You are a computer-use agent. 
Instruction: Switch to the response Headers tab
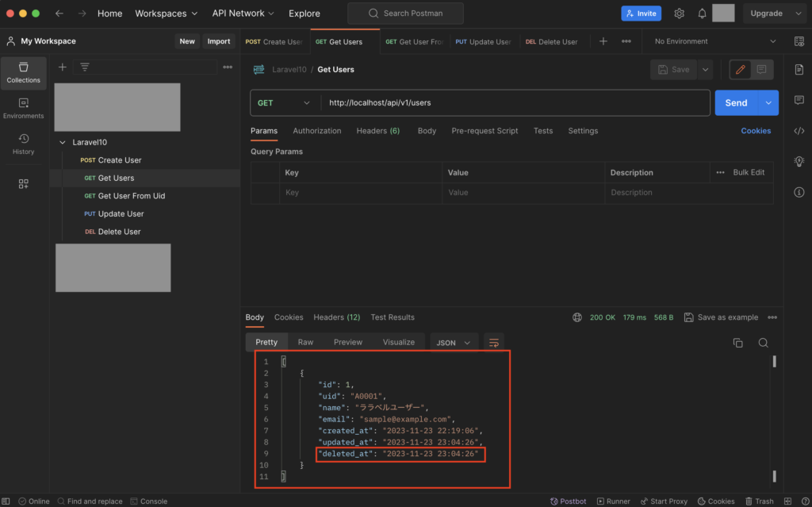click(336, 317)
